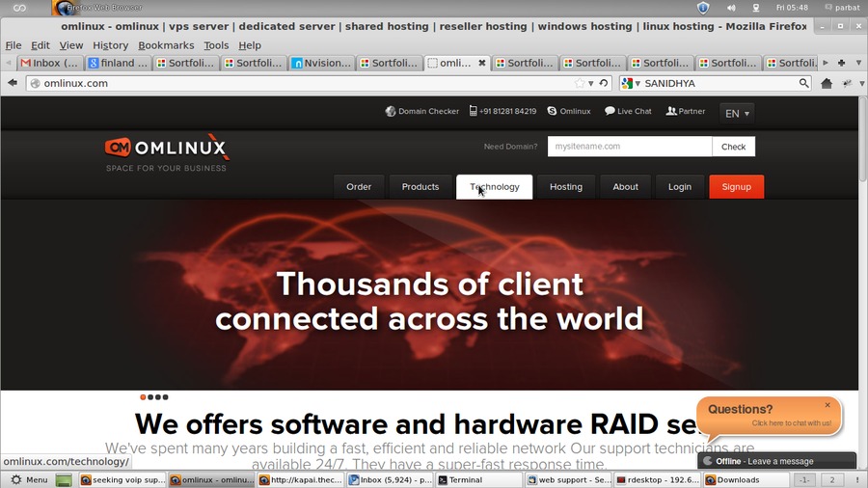Go back with the browser back arrow

(13, 83)
